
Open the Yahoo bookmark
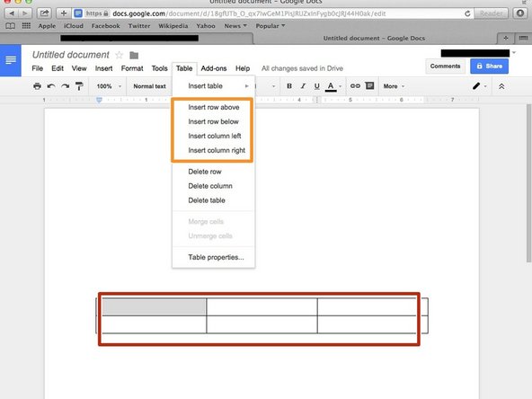pyautogui.click(x=206, y=26)
